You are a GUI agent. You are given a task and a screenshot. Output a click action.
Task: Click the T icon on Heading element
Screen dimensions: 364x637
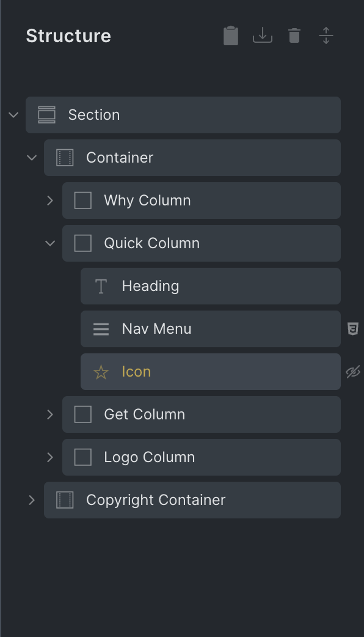(101, 286)
